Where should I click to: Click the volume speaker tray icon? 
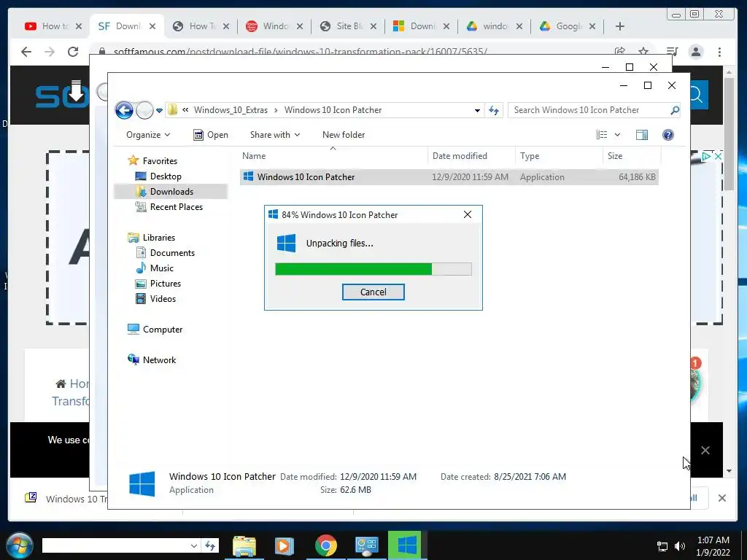coord(680,546)
